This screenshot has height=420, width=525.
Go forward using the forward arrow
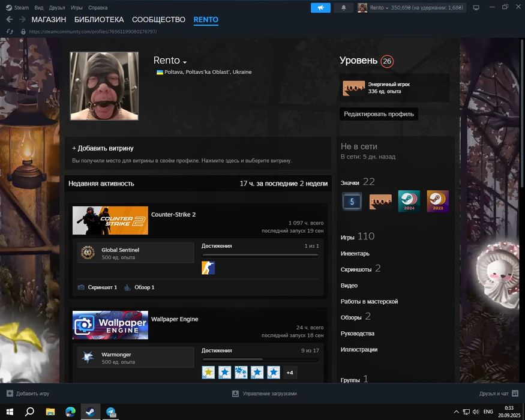[x=22, y=19]
